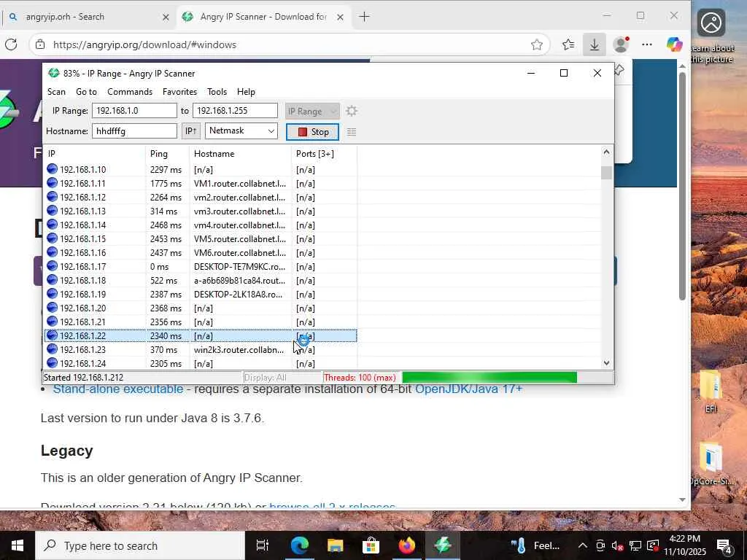
Task: Open a new browser tab
Action: pyautogui.click(x=364, y=17)
